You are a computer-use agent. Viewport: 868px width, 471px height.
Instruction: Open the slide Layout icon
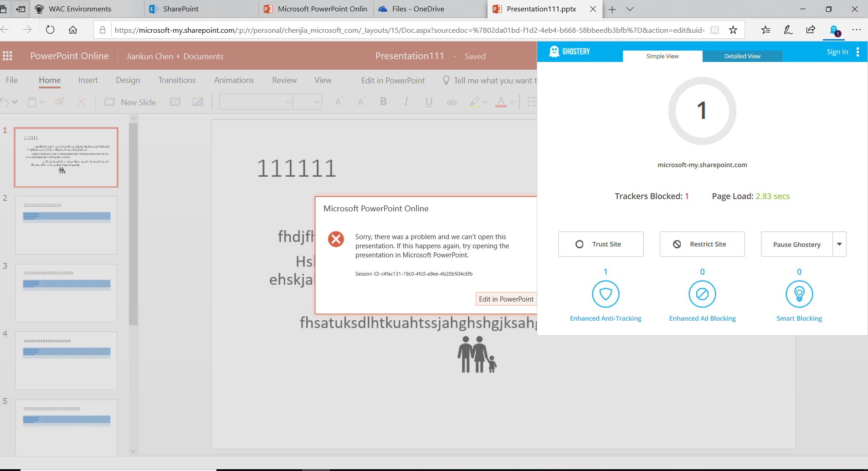point(175,102)
